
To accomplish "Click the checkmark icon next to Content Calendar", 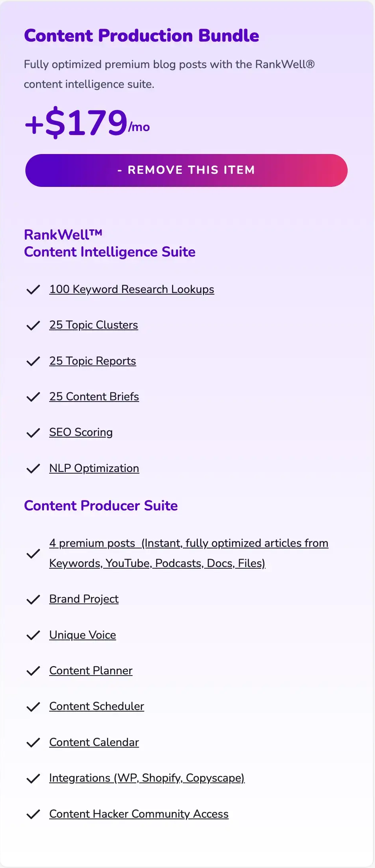I will [33, 743].
